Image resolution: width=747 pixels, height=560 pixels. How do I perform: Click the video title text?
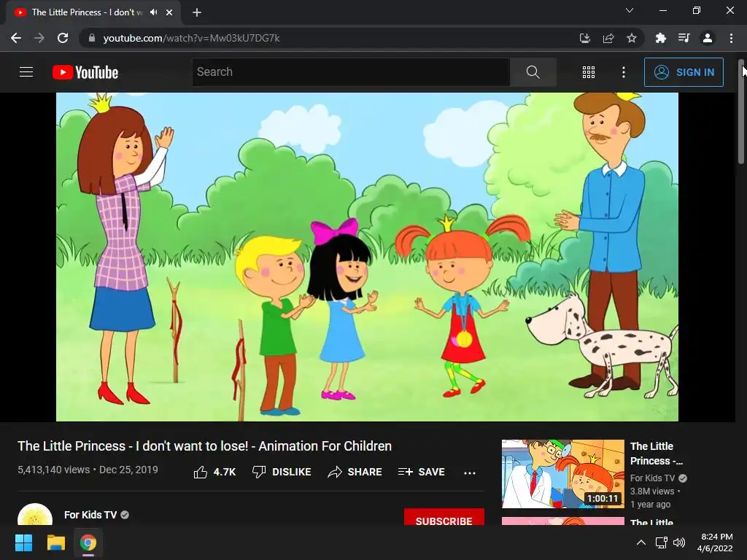tap(204, 446)
